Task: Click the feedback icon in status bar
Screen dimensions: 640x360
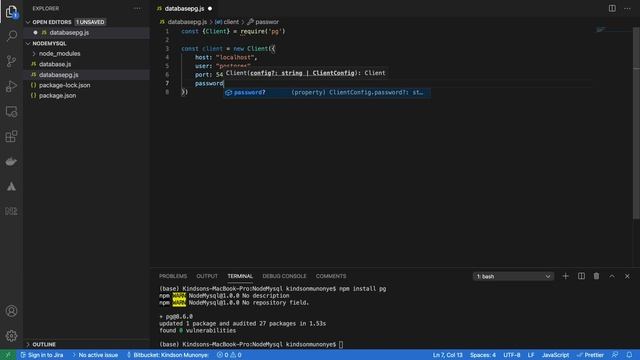Action: click(x=615, y=355)
